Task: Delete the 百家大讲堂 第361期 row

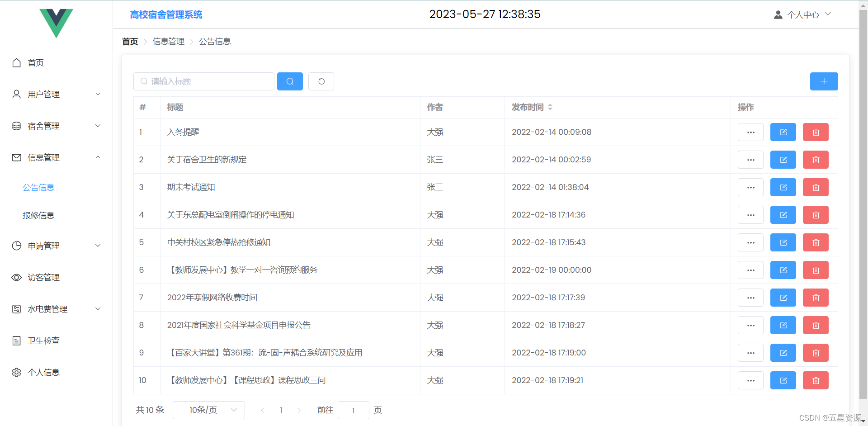Action: [816, 353]
